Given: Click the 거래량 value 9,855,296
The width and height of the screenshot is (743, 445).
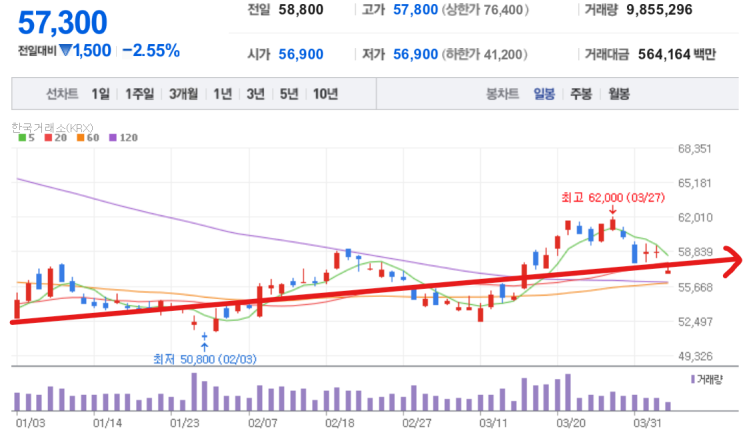Looking at the screenshot, I should [x=659, y=9].
